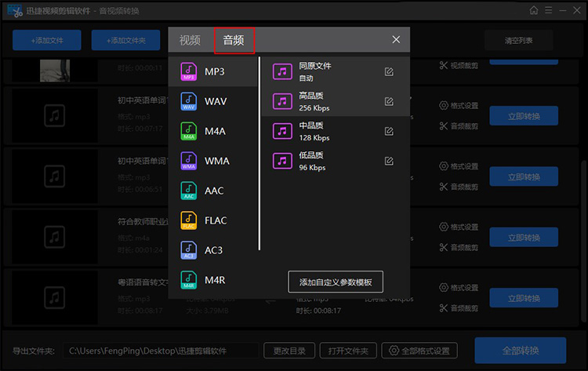Switch to the 音频 tab
Screen dimensions: 588x371
[234, 40]
